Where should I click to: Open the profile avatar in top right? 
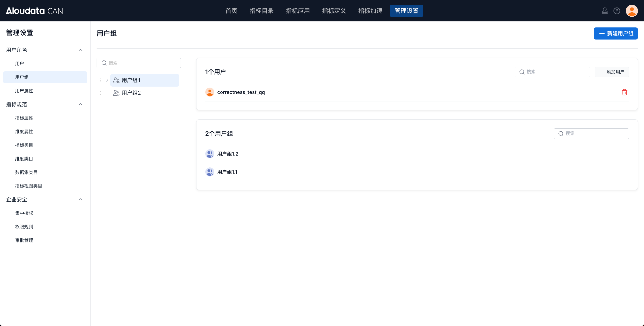[x=632, y=11]
